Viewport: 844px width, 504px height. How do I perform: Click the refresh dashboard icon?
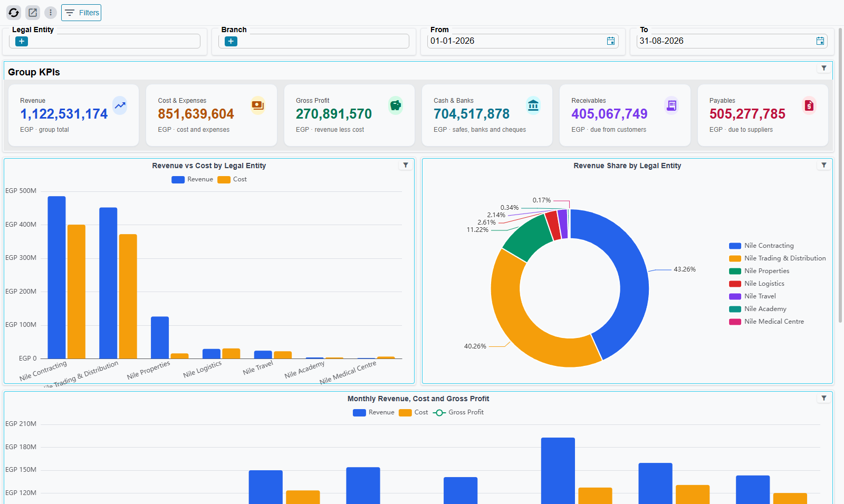tap(14, 13)
